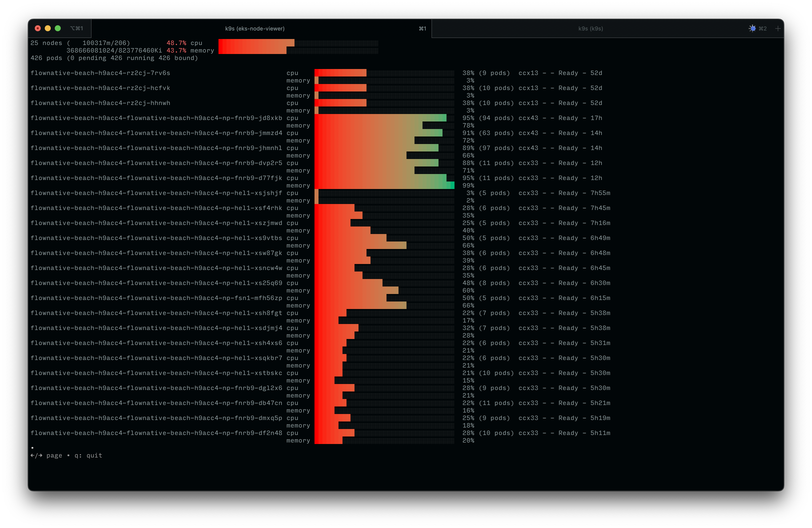Image resolution: width=812 pixels, height=528 pixels.
Task: Select node name ending np-hel1-xsf4rhk
Action: 156,208
